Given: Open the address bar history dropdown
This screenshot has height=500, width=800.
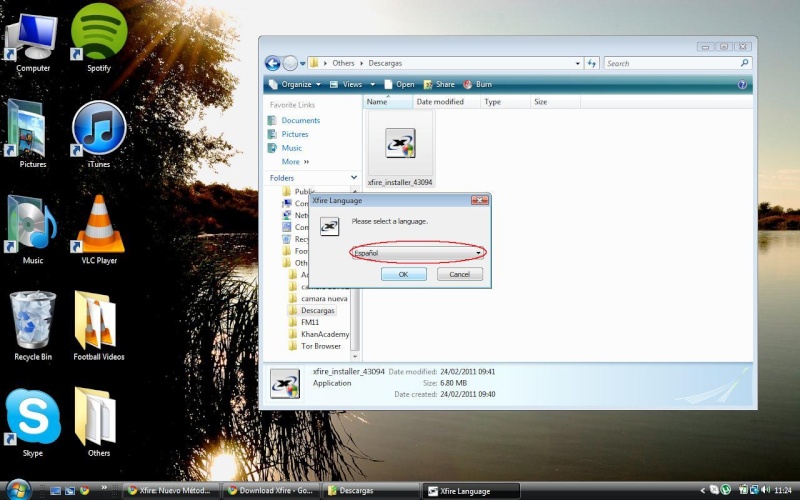Looking at the screenshot, I should click(577, 63).
